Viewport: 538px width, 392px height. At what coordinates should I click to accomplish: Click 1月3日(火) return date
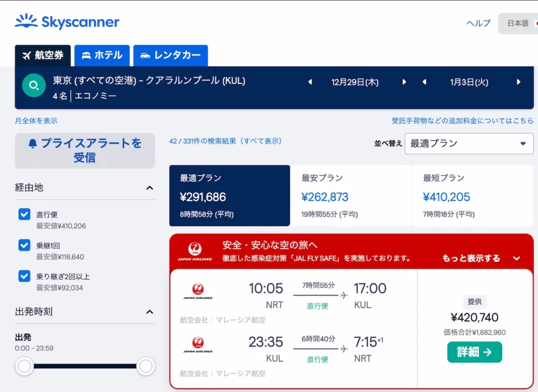coord(469,82)
